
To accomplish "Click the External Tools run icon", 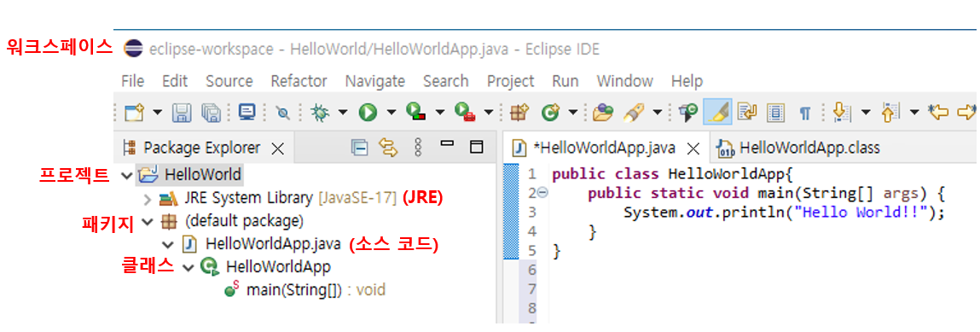I will 464,113.
